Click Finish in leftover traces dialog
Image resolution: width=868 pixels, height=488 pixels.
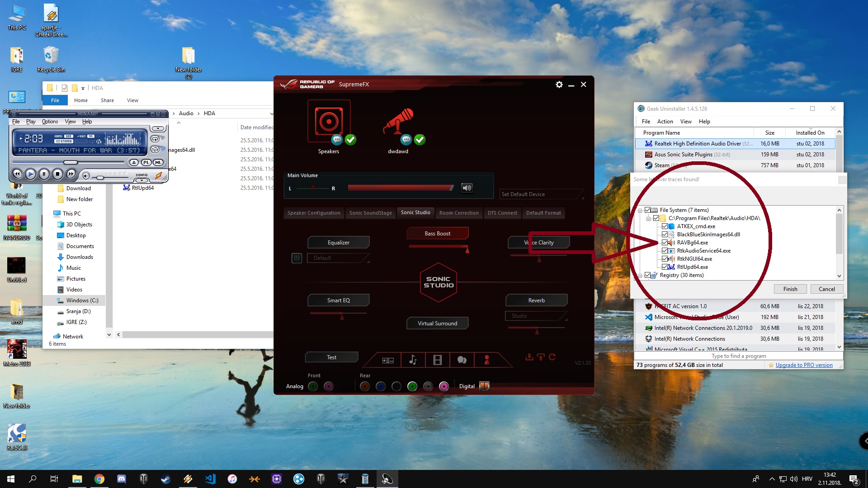(x=790, y=289)
